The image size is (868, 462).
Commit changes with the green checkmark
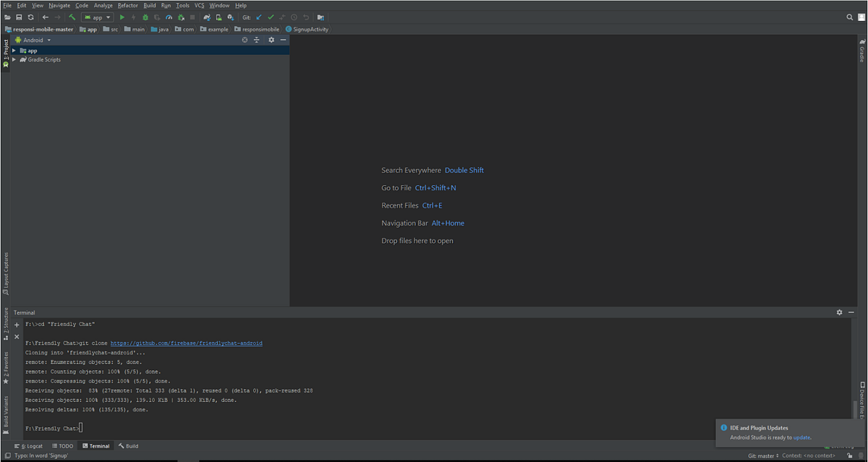(270, 17)
